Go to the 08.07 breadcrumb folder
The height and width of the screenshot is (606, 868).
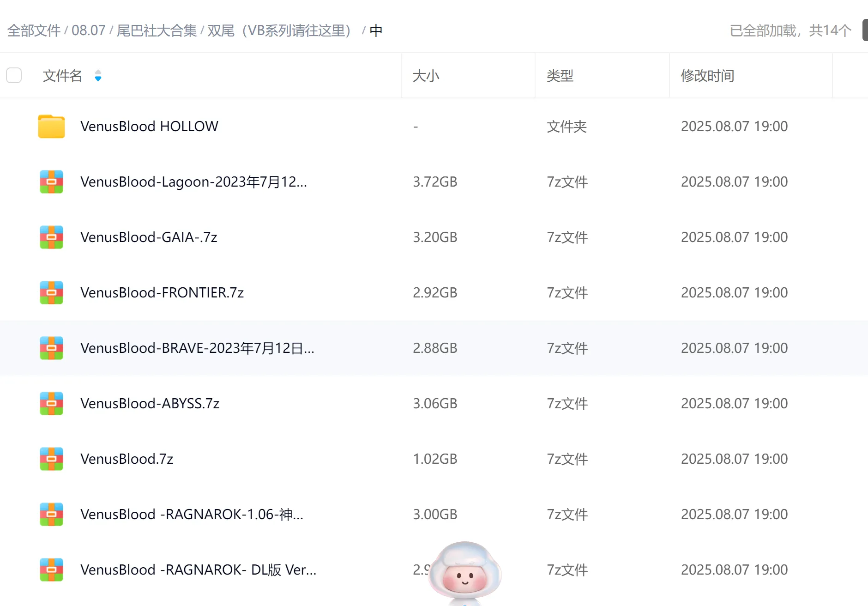[x=89, y=30]
